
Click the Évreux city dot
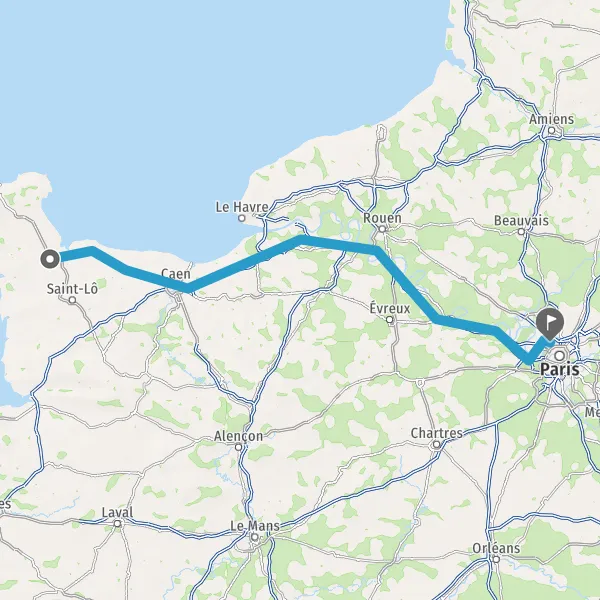(x=390, y=319)
